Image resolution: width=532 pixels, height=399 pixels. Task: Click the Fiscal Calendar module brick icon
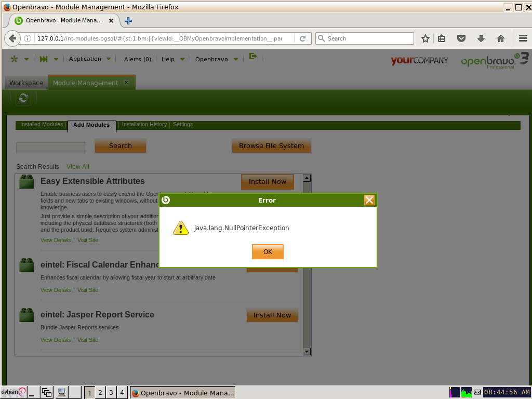[x=26, y=265]
